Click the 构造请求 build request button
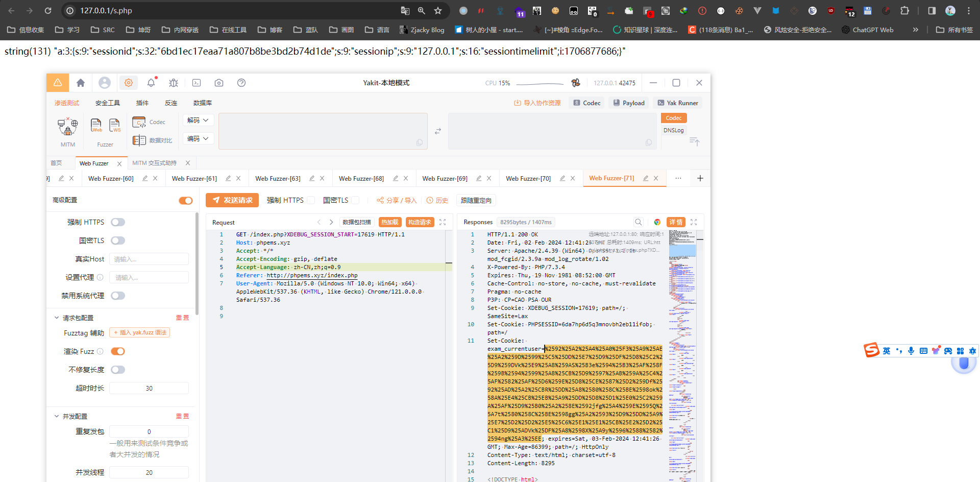 click(420, 222)
